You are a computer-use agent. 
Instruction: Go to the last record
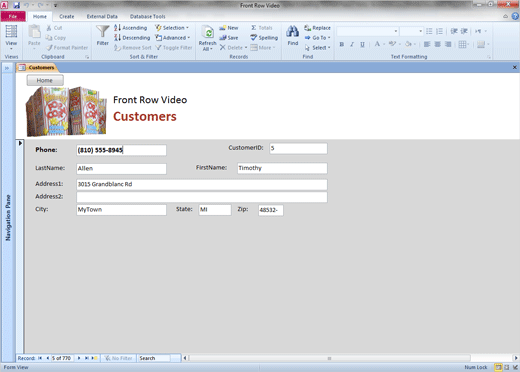[86, 358]
